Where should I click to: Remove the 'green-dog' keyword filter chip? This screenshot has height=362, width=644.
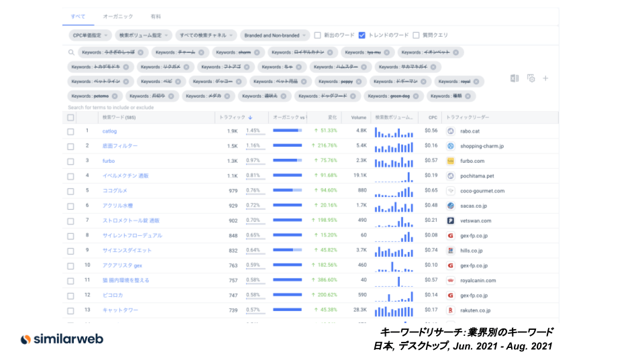pyautogui.click(x=416, y=96)
